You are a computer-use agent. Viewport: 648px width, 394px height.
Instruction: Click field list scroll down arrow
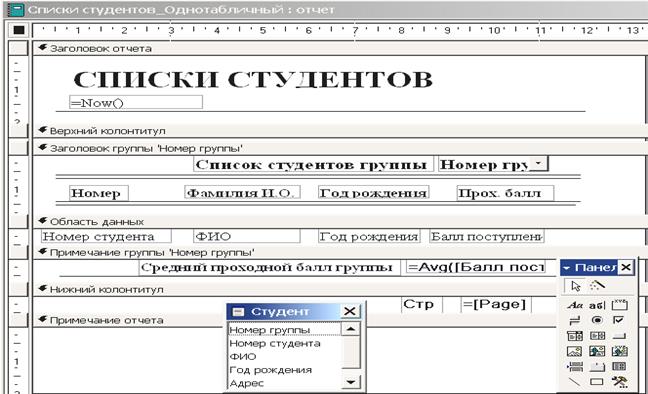351,382
